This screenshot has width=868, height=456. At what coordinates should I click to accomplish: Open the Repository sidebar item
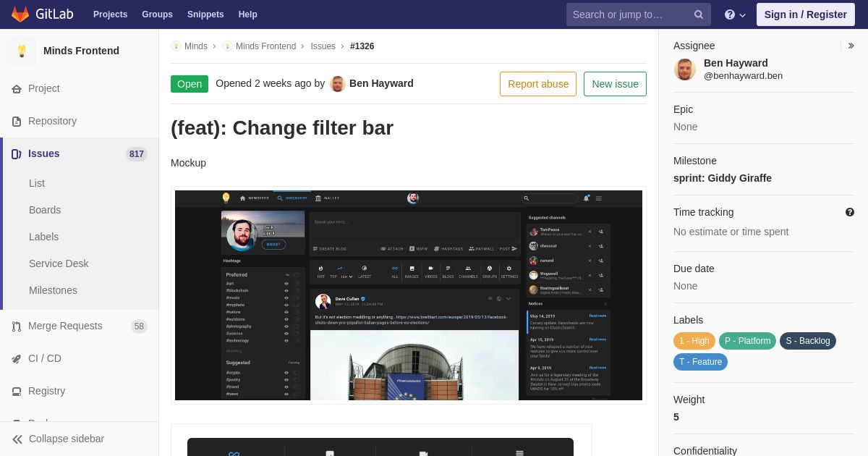(x=52, y=121)
